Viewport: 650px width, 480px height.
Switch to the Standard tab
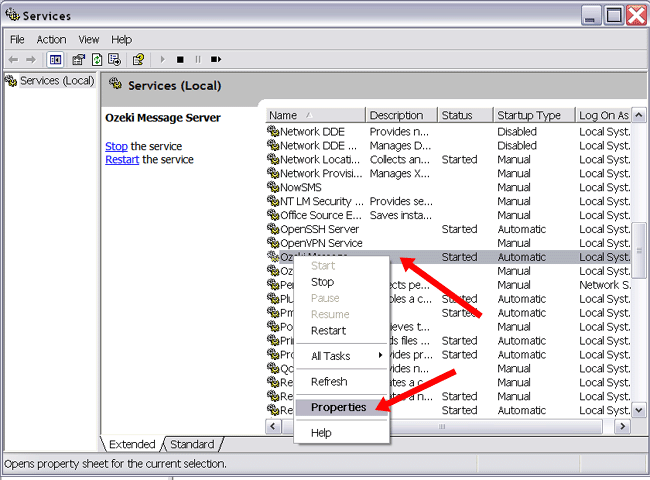(192, 444)
